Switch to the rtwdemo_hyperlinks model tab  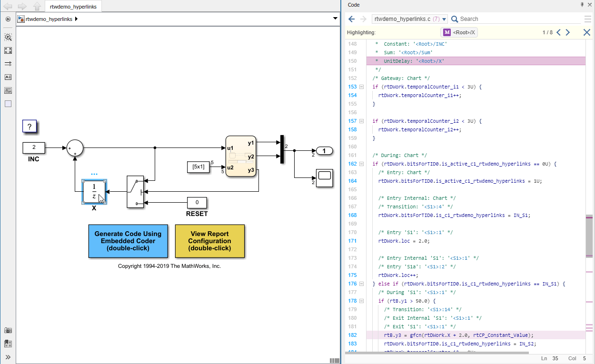(73, 7)
